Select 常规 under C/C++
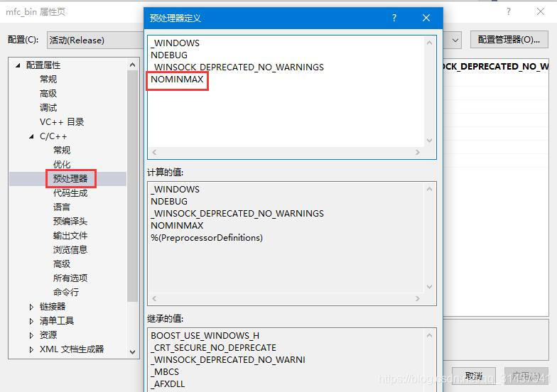557x392 pixels. [x=62, y=151]
